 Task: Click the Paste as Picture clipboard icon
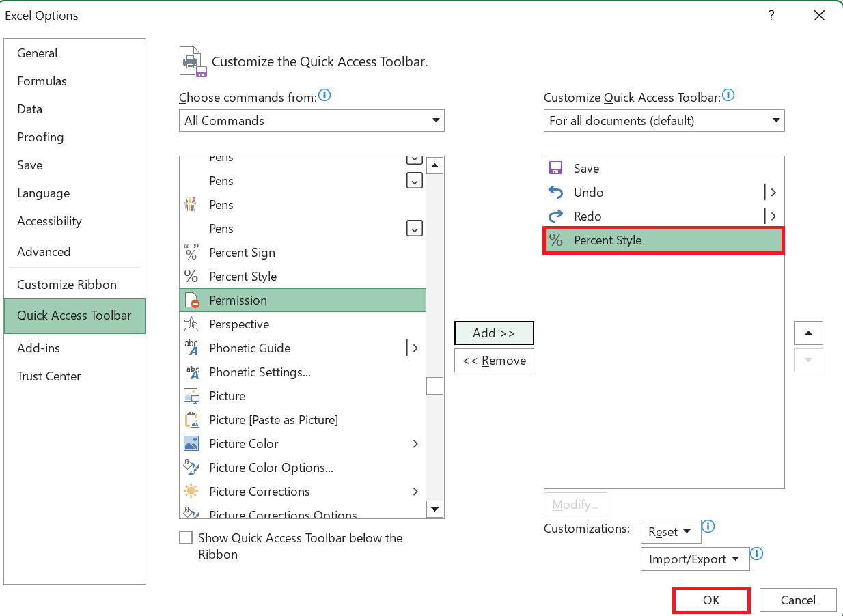coord(191,420)
